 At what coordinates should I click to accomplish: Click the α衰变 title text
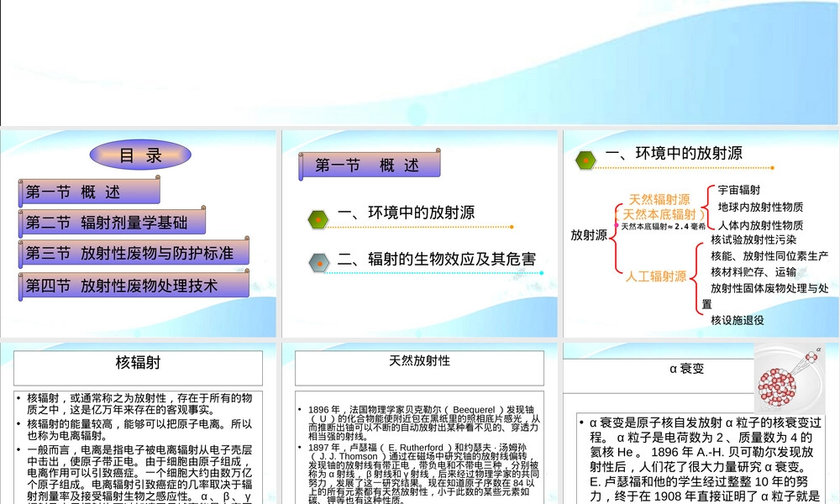(686, 369)
